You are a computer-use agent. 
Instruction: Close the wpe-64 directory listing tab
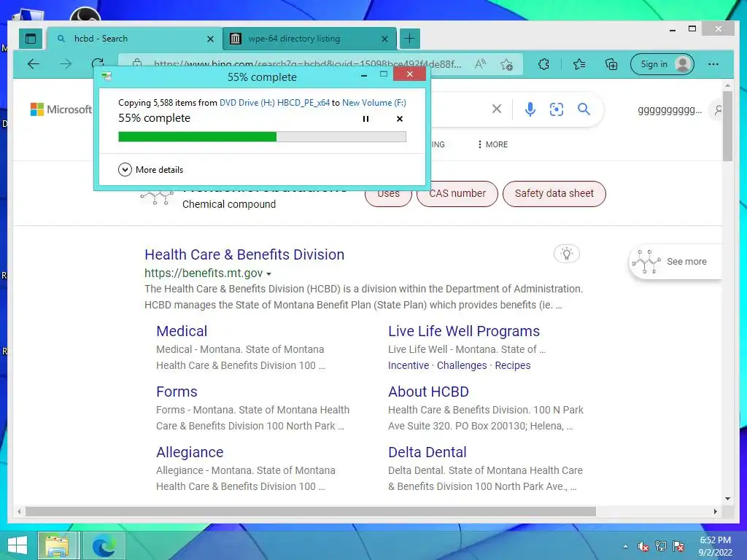[384, 39]
